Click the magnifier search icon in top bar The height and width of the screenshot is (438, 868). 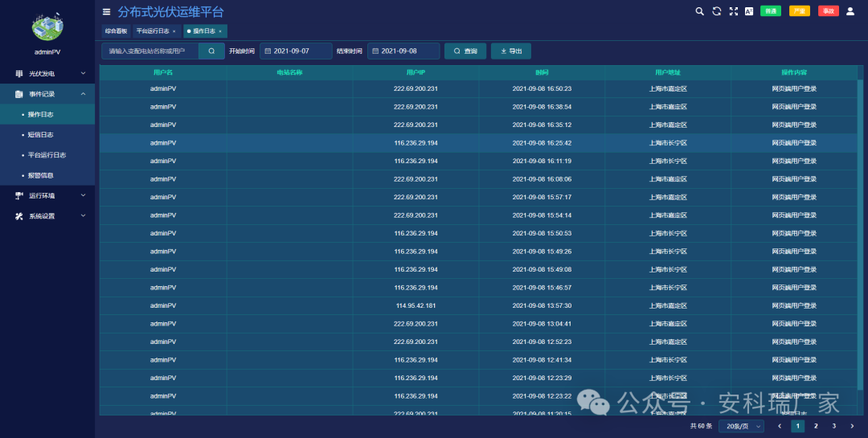click(699, 11)
